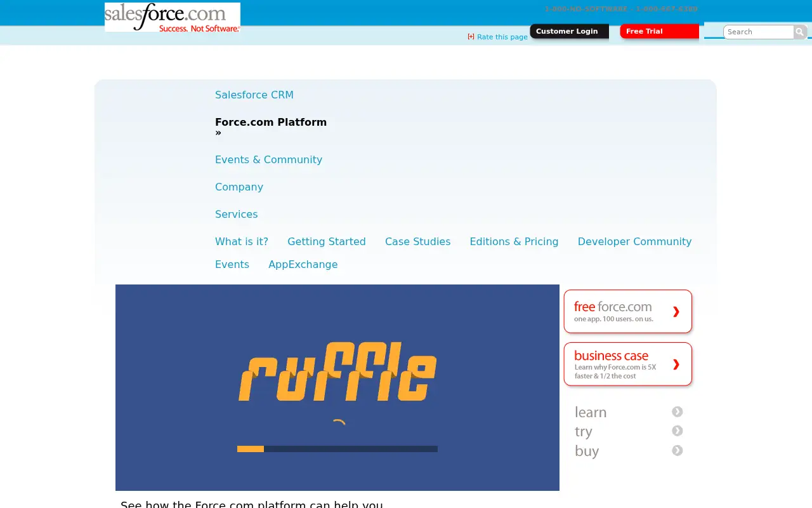Click the Ruffle loading progress bar
This screenshot has width=812, height=508.
[337, 449]
